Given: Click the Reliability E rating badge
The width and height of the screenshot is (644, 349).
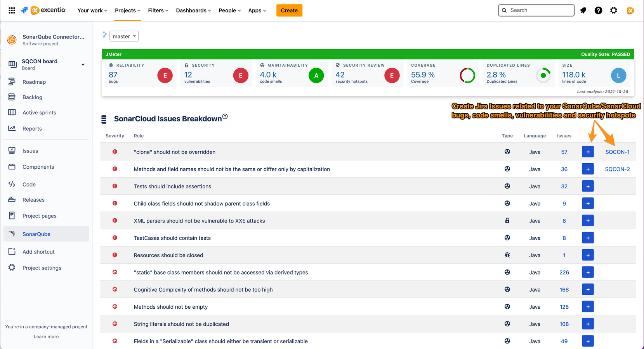Looking at the screenshot, I should (165, 76).
